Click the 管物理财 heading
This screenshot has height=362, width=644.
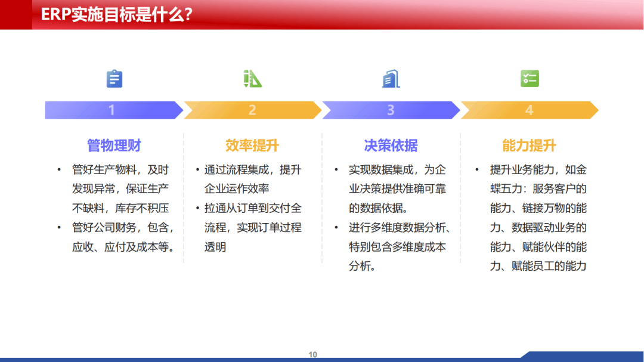click(x=114, y=146)
